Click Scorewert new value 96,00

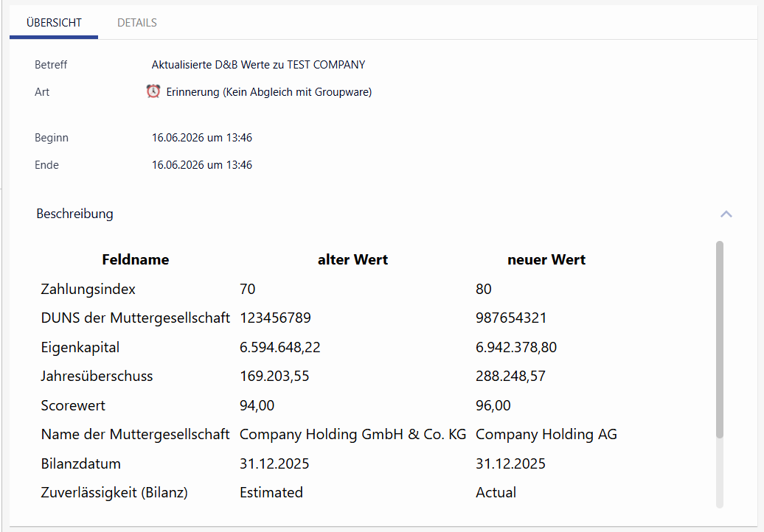click(493, 405)
